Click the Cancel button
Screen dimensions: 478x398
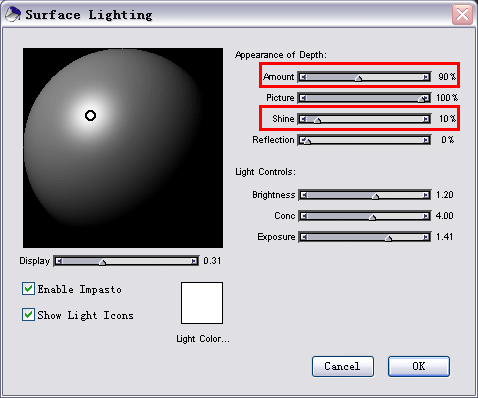tap(343, 366)
